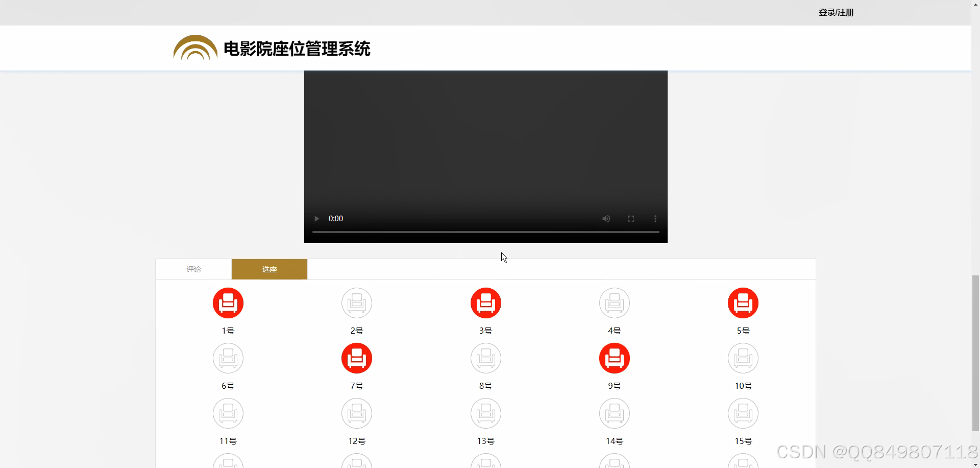This screenshot has height=468, width=980.
Task: Select seat 10号
Action: click(743, 358)
